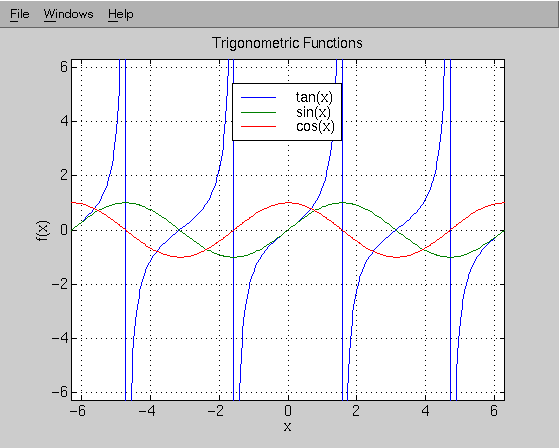Open the Windows menu
The height and width of the screenshot is (448, 559).
coord(68,14)
